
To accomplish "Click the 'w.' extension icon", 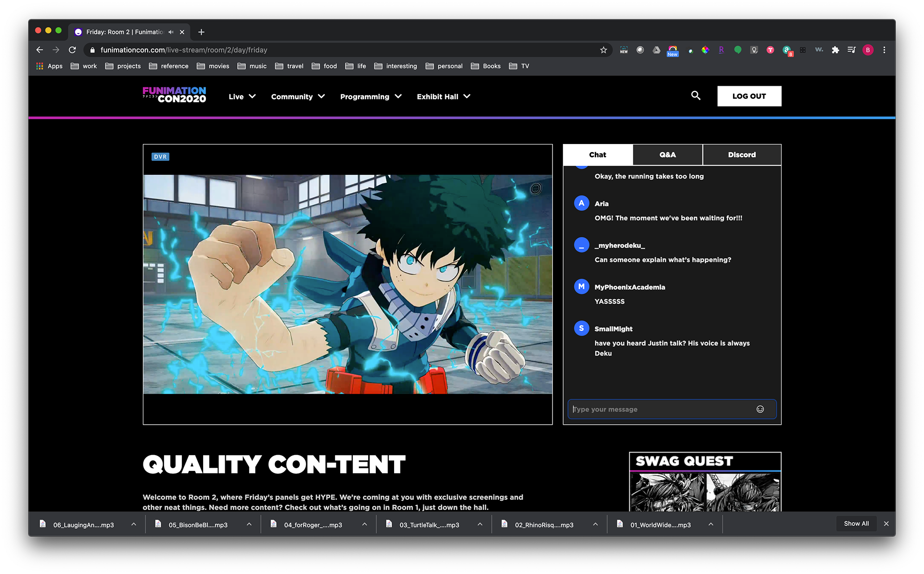I will tap(819, 50).
